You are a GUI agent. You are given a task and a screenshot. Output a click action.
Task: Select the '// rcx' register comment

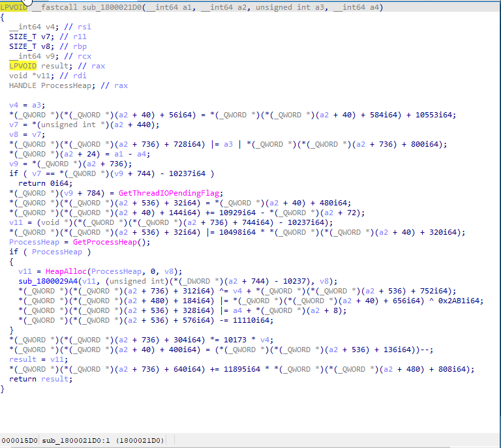click(78, 56)
